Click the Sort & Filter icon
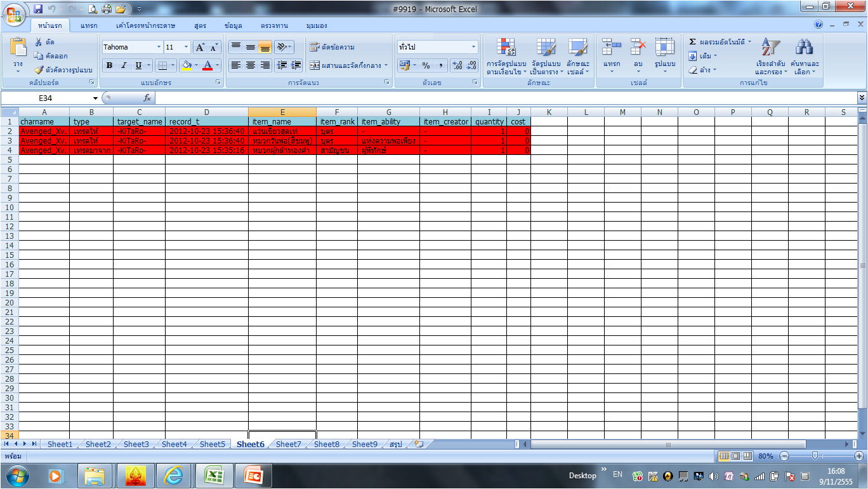Viewport: 868px width, 489px height. 770,48
